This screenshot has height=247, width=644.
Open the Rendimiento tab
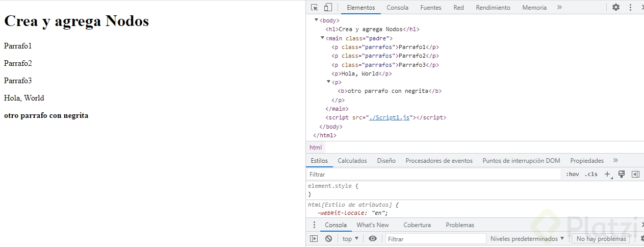493,8
